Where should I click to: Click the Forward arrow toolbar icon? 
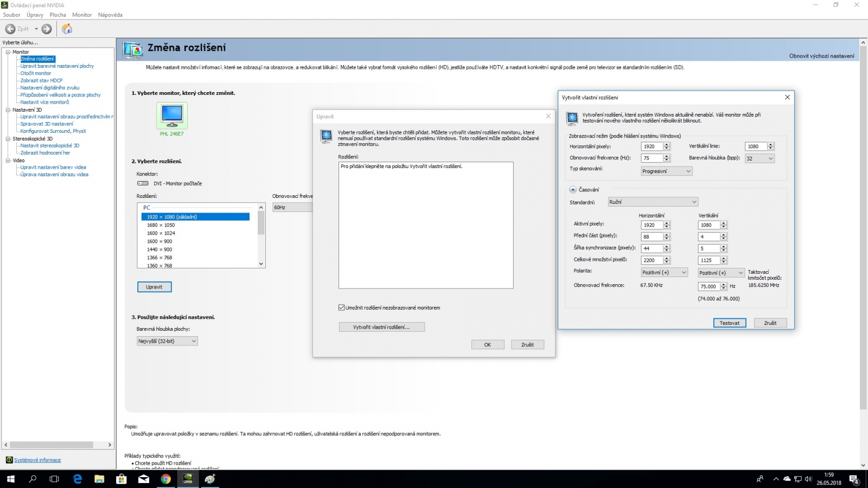pyautogui.click(x=47, y=29)
